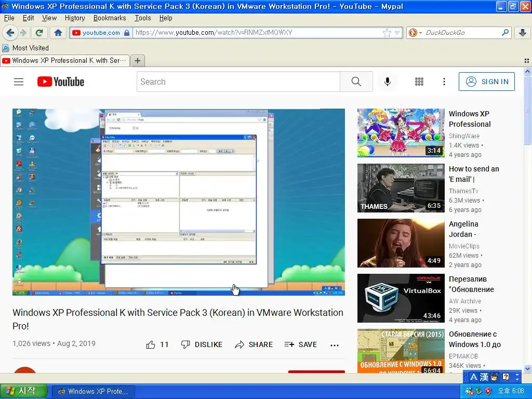Open the Angelina Jordan video thumbnail

(x=401, y=243)
